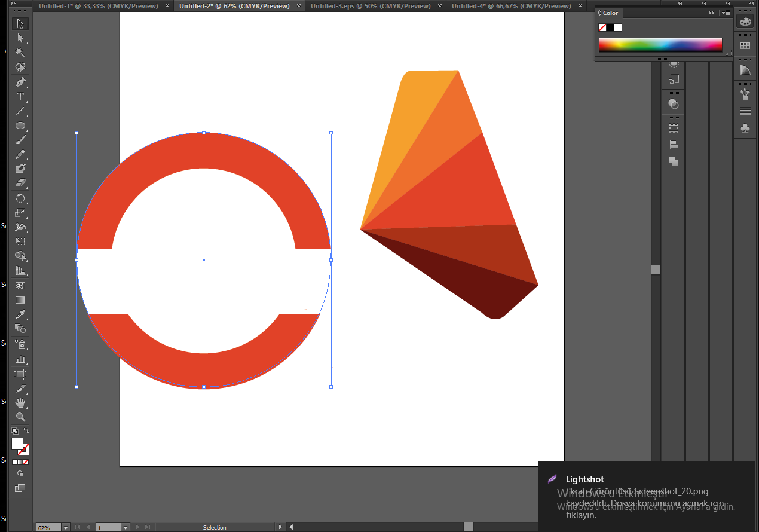Choose the Blob Brush tool
The image size is (759, 532).
(20, 169)
